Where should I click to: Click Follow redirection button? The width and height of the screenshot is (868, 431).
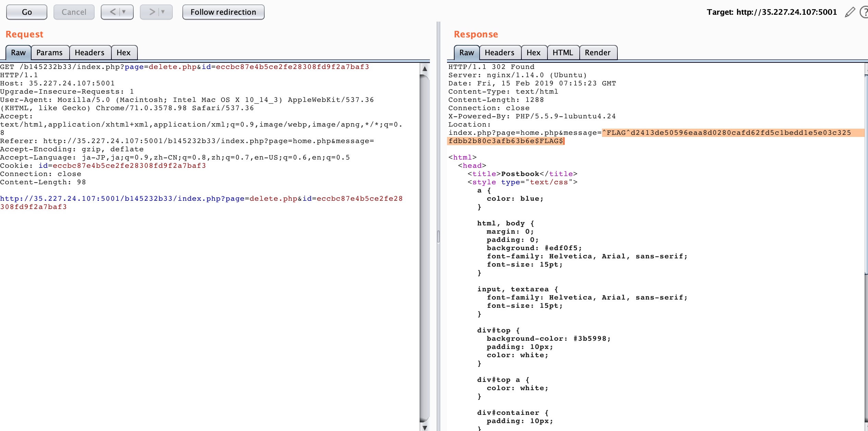[223, 12]
